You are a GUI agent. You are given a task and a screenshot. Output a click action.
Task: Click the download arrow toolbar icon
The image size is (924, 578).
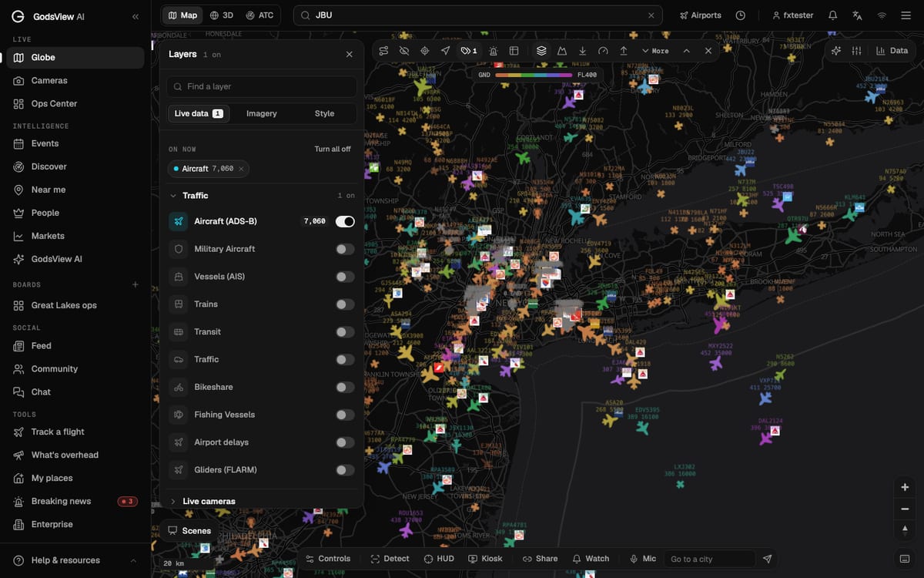[x=582, y=51]
